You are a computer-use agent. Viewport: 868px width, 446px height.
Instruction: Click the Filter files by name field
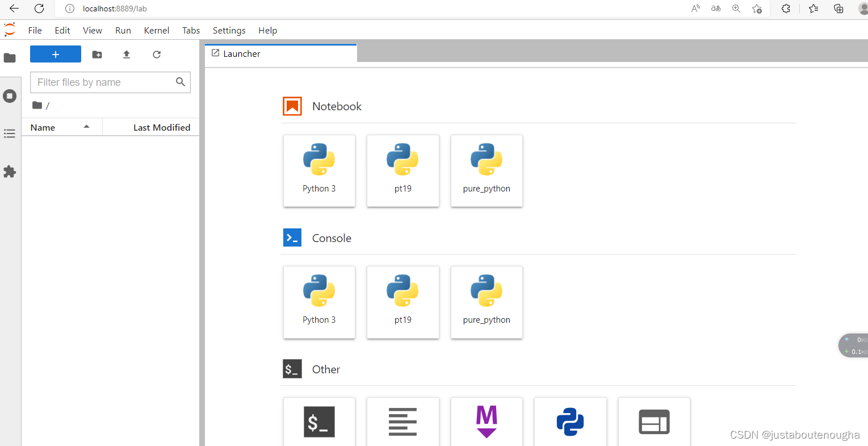[110, 82]
